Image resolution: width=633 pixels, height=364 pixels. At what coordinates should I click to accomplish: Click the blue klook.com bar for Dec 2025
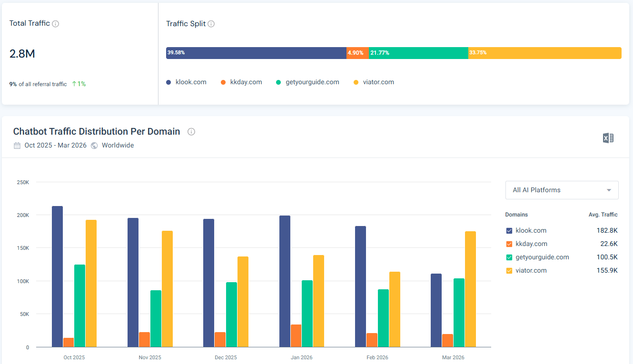coord(209,283)
